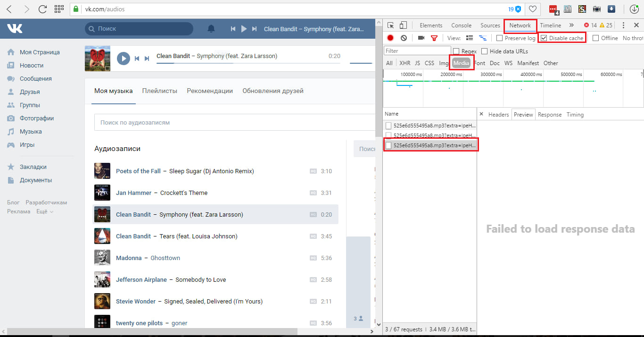Click the camera extension icon

[x=597, y=8]
